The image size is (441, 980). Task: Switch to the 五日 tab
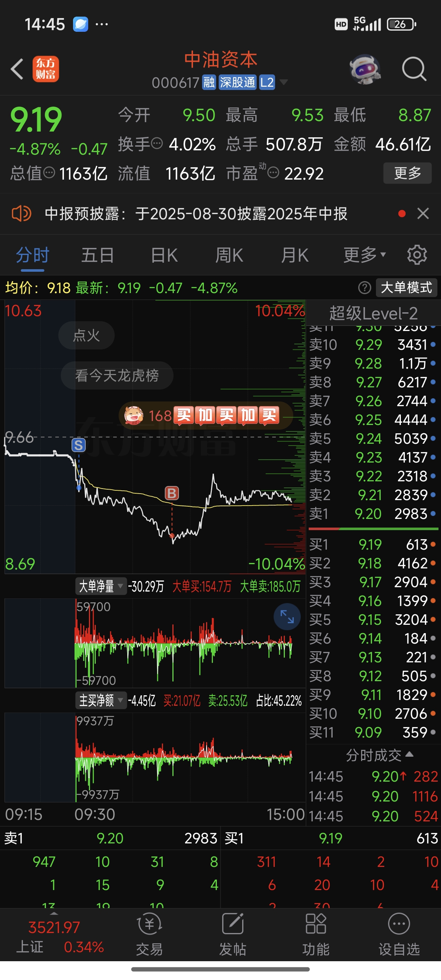click(98, 255)
